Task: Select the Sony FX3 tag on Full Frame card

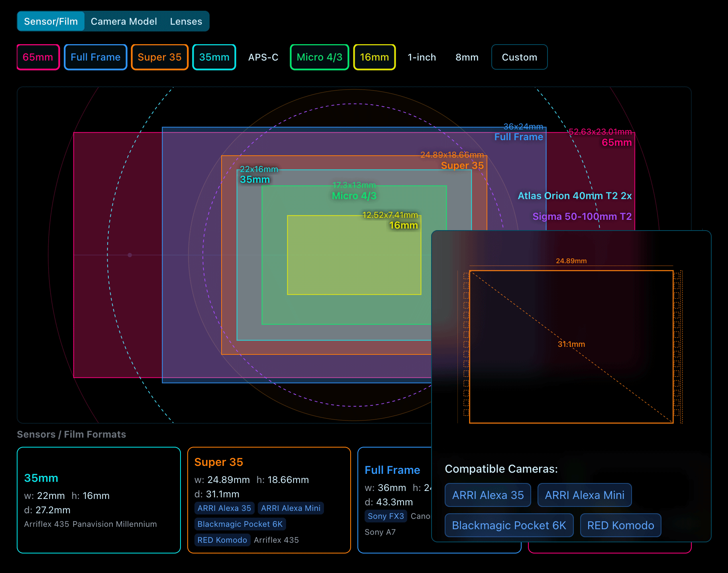Action: click(385, 516)
